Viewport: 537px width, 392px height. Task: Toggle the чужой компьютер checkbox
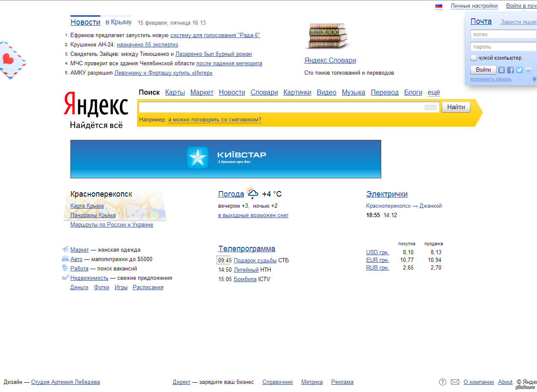click(x=474, y=58)
